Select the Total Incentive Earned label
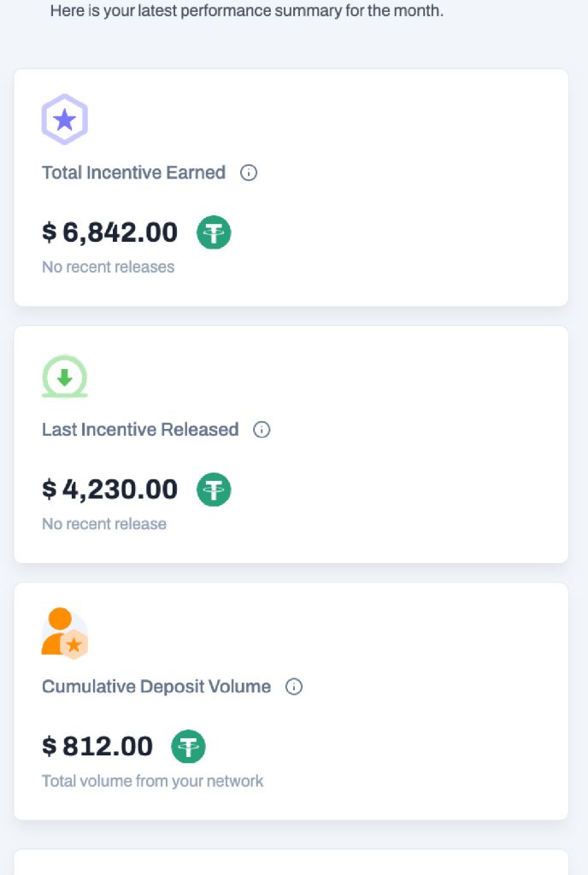 click(x=134, y=173)
